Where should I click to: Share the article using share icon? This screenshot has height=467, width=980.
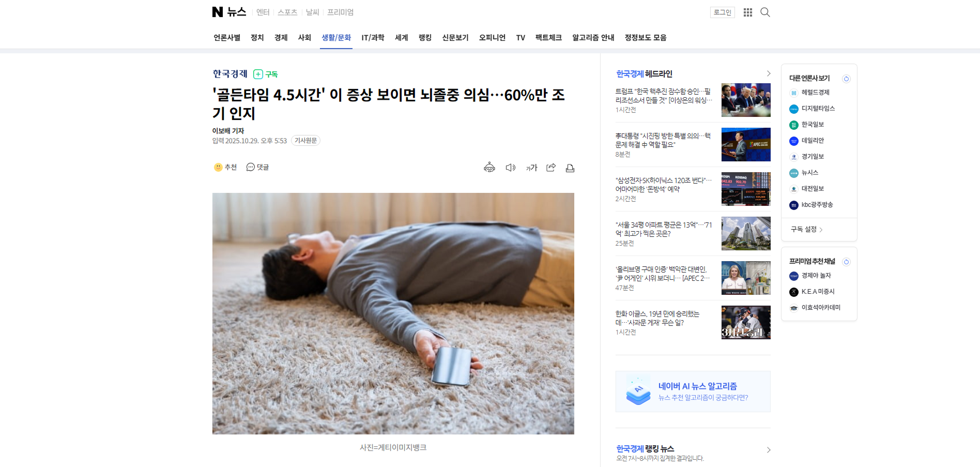click(551, 168)
